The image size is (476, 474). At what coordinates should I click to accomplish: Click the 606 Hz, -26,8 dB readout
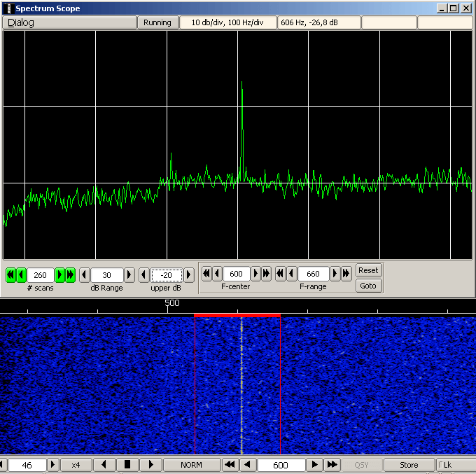tap(319, 22)
